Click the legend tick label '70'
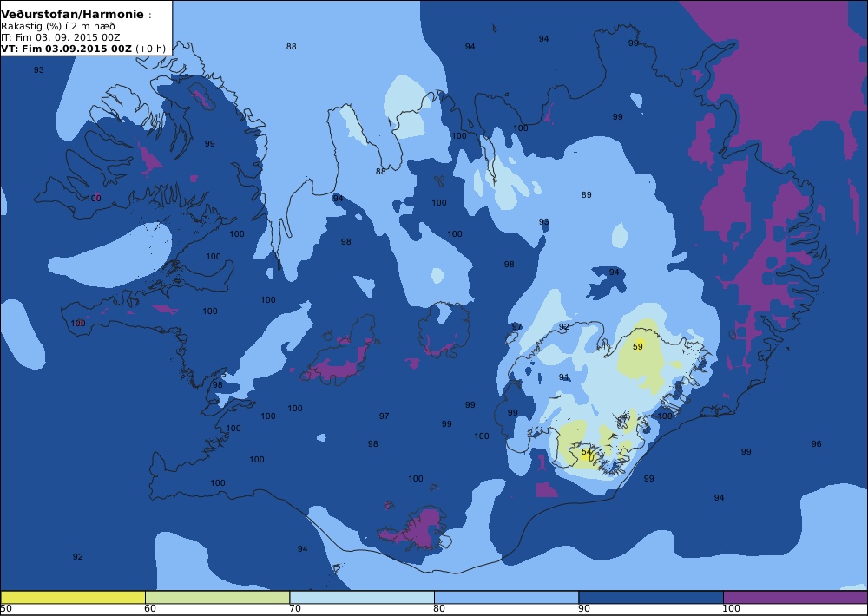Image resolution: width=868 pixels, height=616 pixels. [x=295, y=609]
